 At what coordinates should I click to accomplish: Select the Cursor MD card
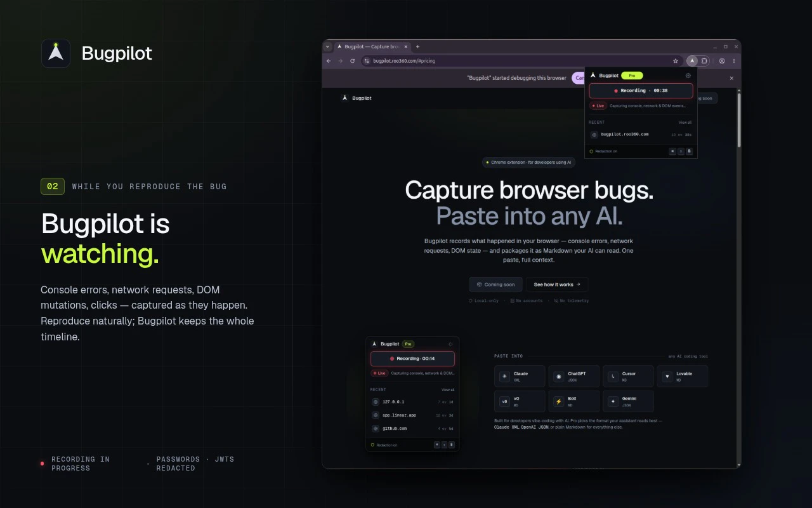pyautogui.click(x=628, y=376)
